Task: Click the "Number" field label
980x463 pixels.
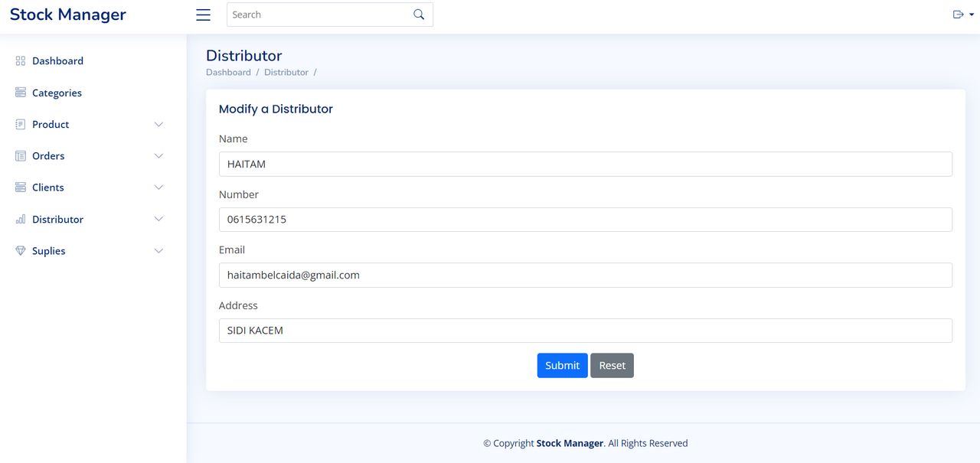Action: 239,194
